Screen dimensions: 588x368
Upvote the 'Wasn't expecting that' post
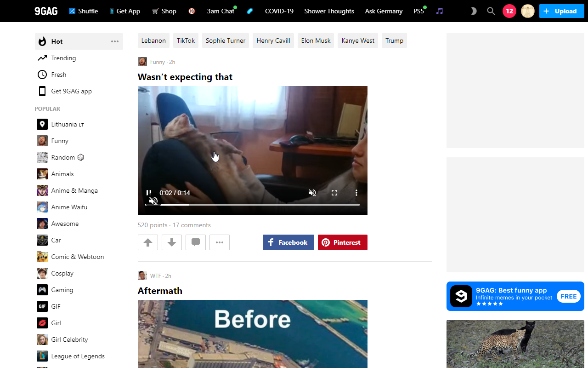(147, 242)
